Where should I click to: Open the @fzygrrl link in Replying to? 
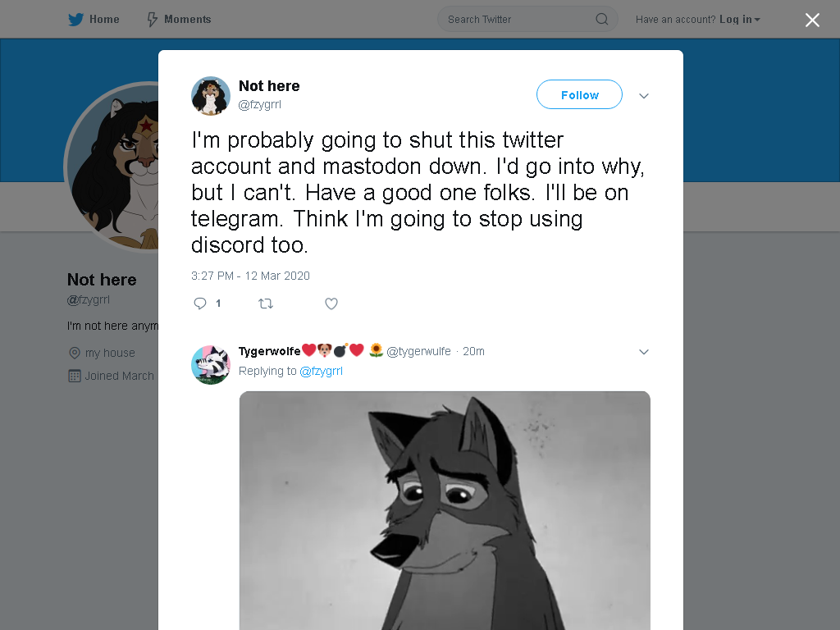[321, 371]
